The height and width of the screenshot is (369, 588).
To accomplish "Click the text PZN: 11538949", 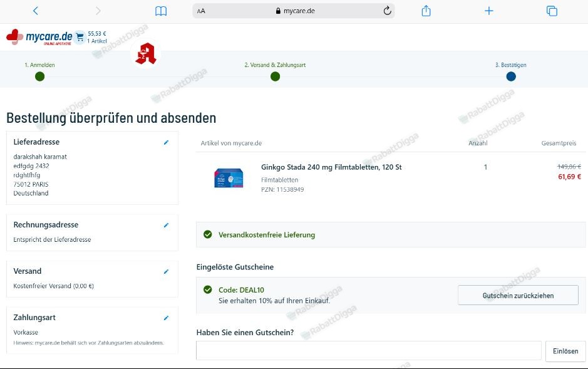I will pos(282,190).
